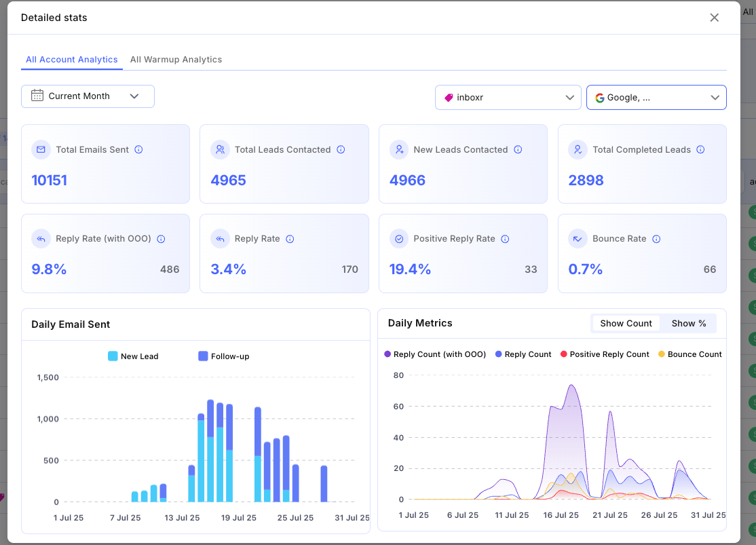Toggle New Lead series in chart legend
Screen dimensions: 756x545
coord(133,356)
